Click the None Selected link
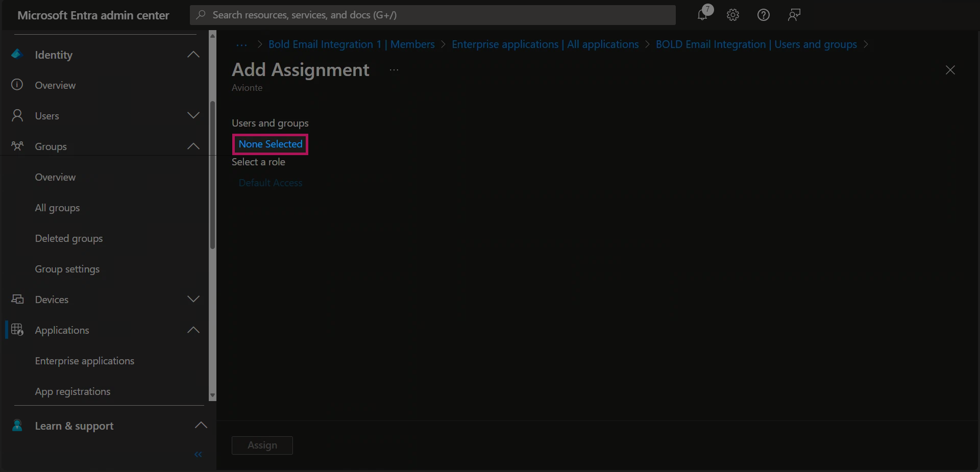Screen dimensions: 980x472 tap(271, 144)
